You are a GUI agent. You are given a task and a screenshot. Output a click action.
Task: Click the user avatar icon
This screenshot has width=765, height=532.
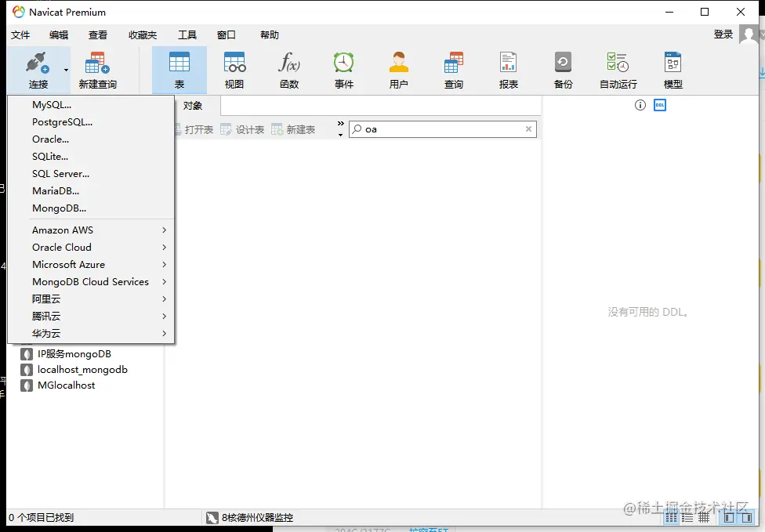click(x=749, y=34)
